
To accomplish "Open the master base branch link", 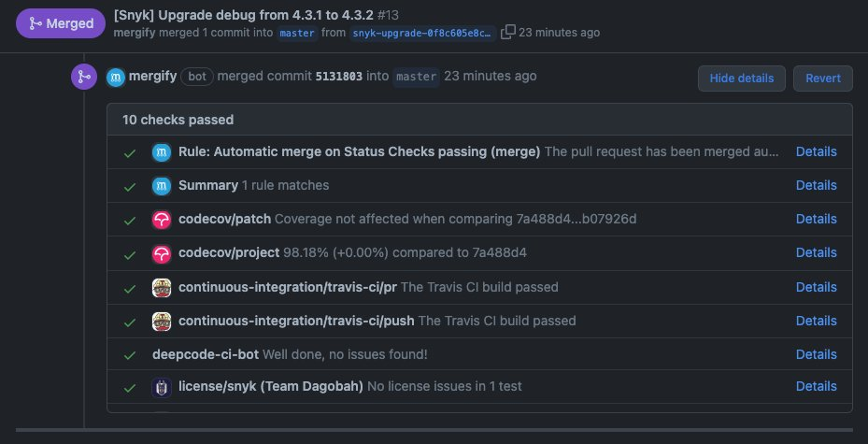I will pyautogui.click(x=297, y=34).
